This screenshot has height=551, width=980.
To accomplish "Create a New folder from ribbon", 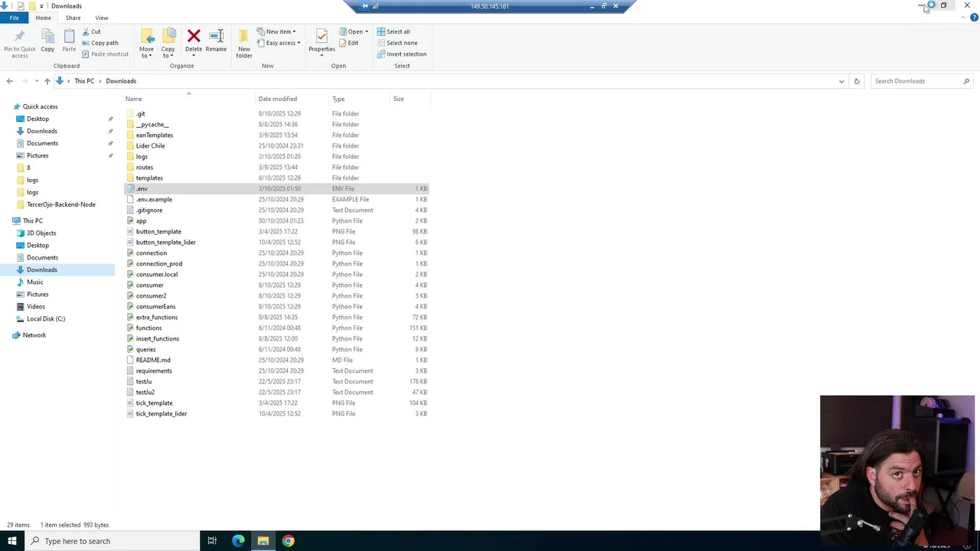I will pyautogui.click(x=244, y=43).
